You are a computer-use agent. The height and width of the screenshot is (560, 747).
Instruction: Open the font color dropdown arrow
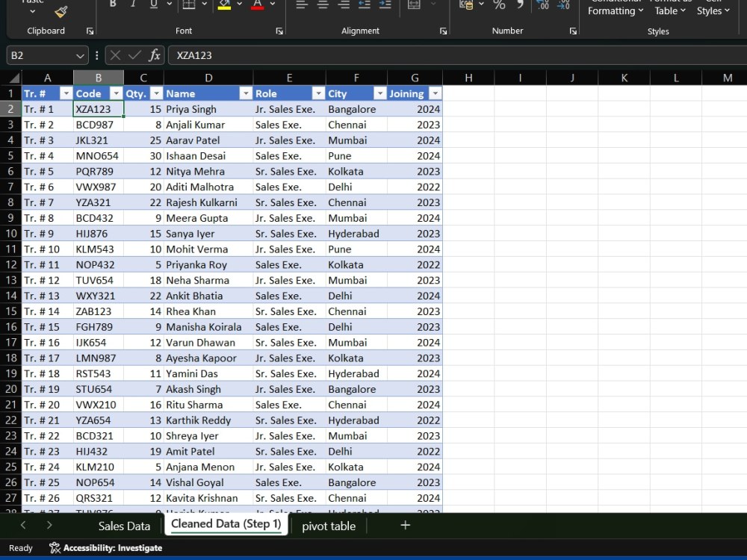273,4
